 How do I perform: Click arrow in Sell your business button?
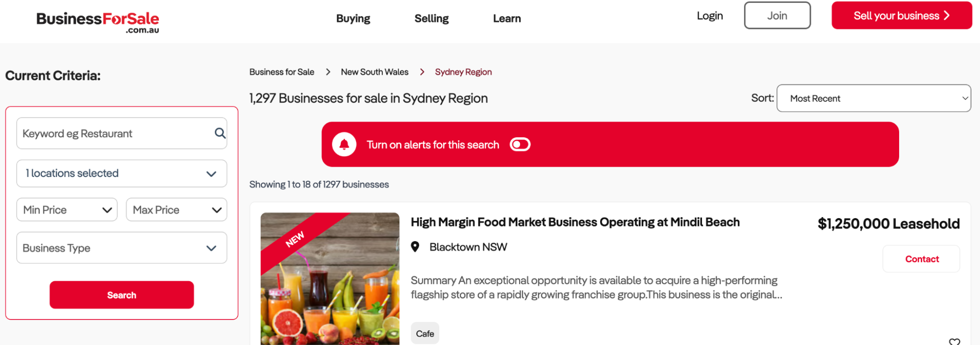tap(947, 16)
